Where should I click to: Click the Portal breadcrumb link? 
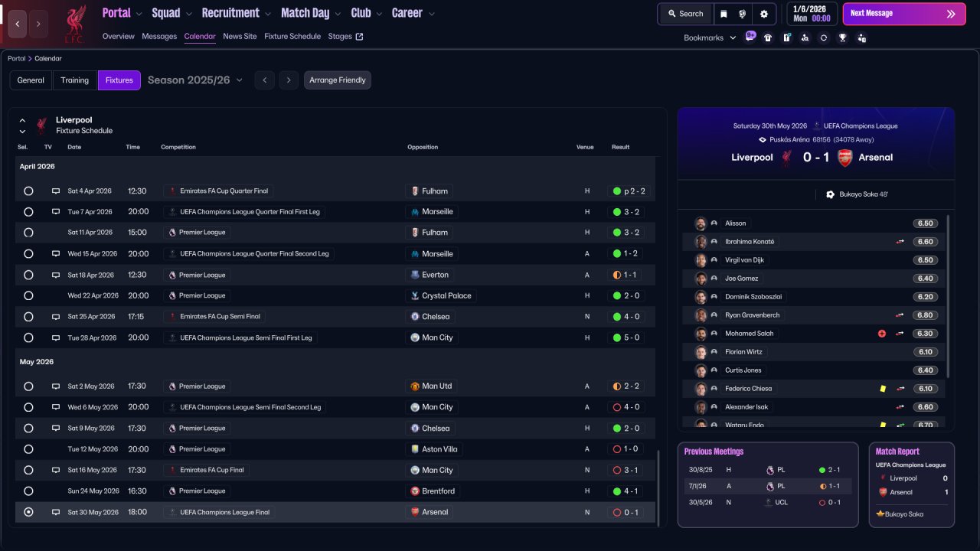point(16,58)
